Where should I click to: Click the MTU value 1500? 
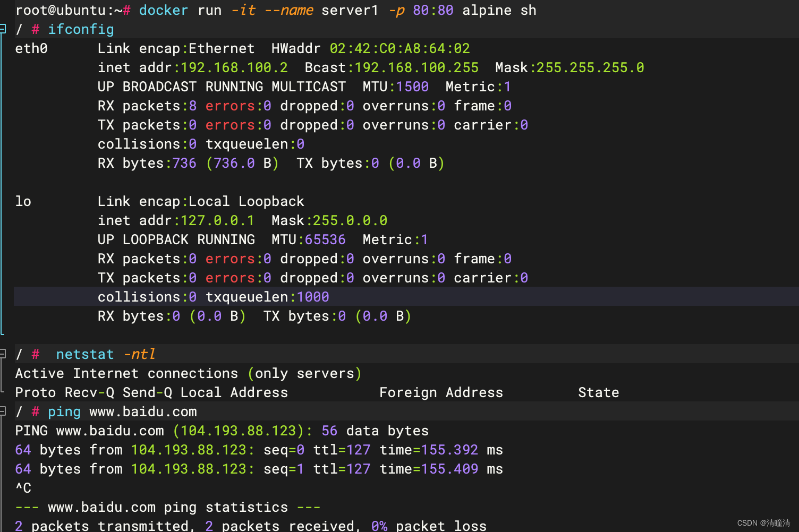click(412, 87)
